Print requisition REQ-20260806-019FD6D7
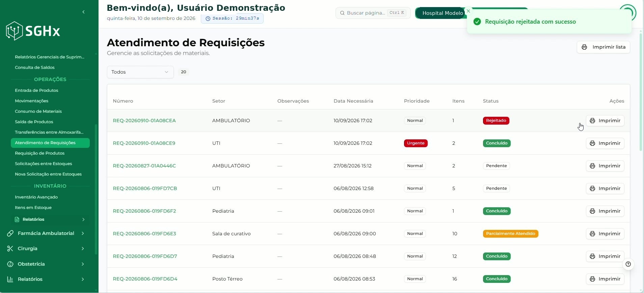The height and width of the screenshot is (293, 644). (605, 256)
